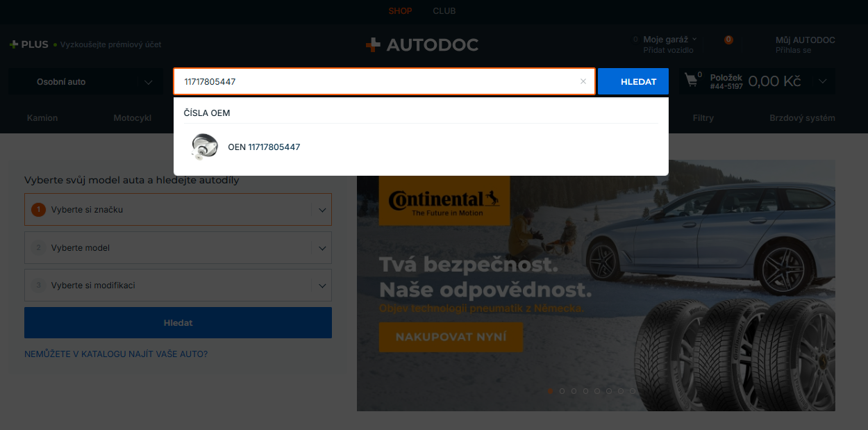The width and height of the screenshot is (868, 430).
Task: Click the orange notification badge icon
Action: (728, 40)
